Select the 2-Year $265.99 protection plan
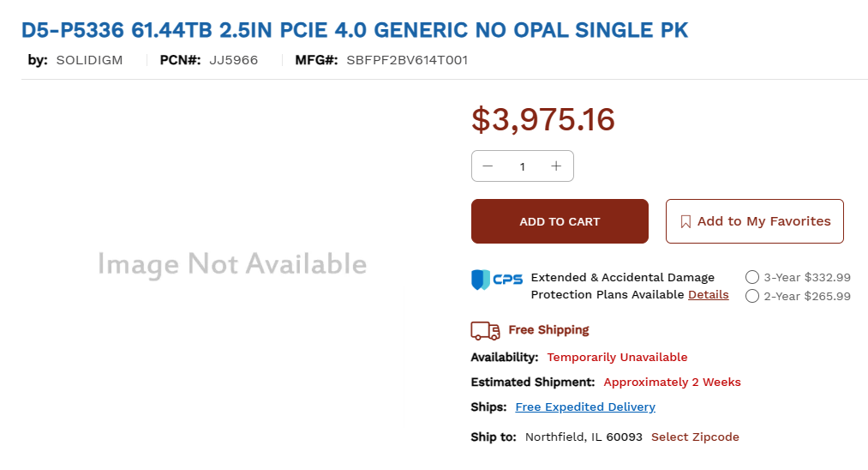This screenshot has height=470, width=868. coord(751,296)
